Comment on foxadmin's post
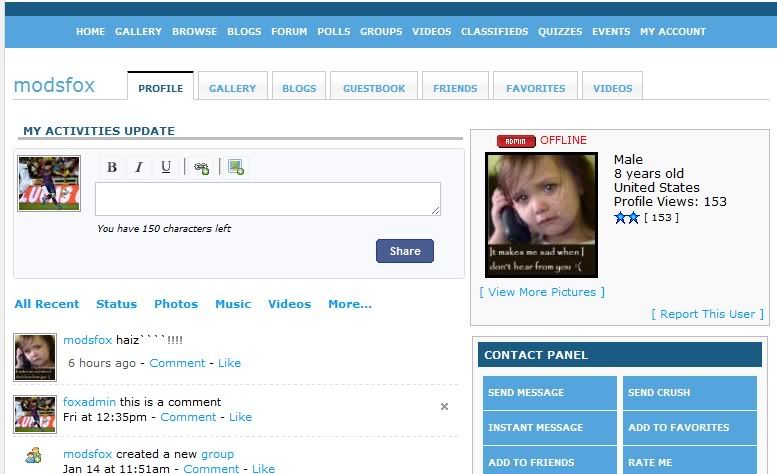777x474 pixels. tap(188, 417)
